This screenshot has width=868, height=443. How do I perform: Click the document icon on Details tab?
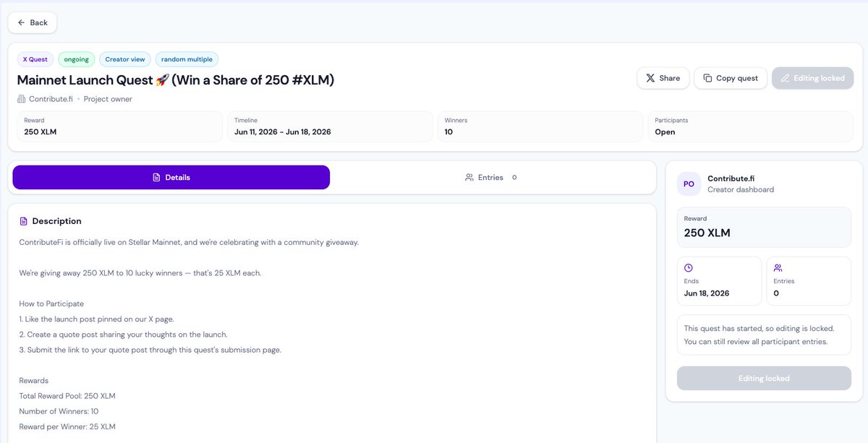tap(156, 177)
